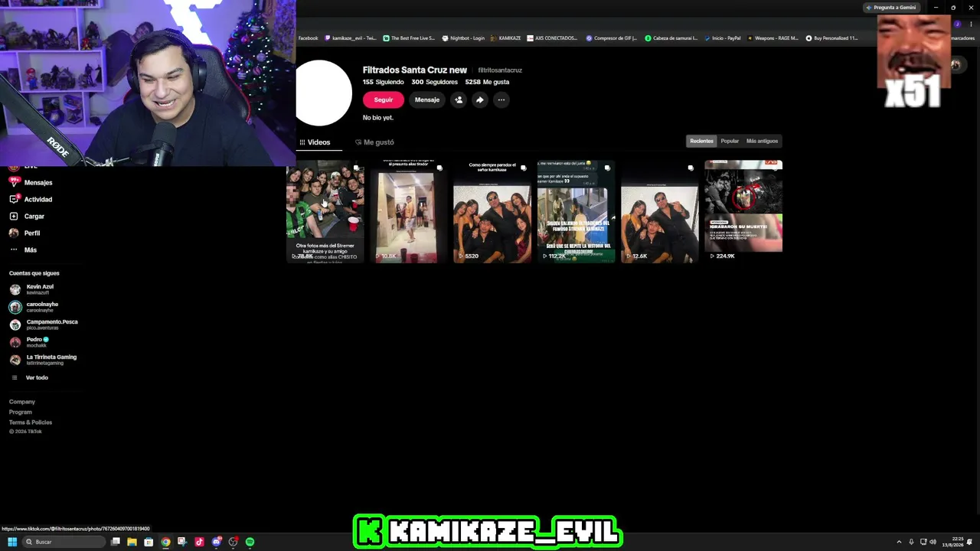Open the hallway video with 10.8K views
Viewport: 980px width, 551px height.
point(409,211)
